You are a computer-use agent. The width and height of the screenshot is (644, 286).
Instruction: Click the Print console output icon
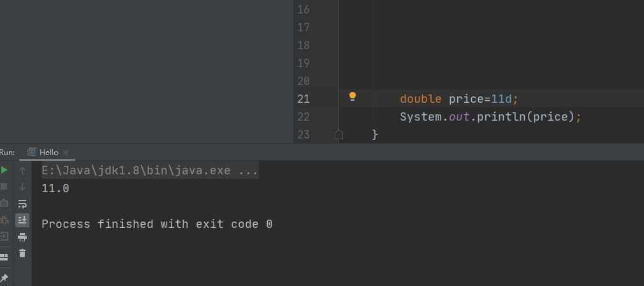point(22,237)
